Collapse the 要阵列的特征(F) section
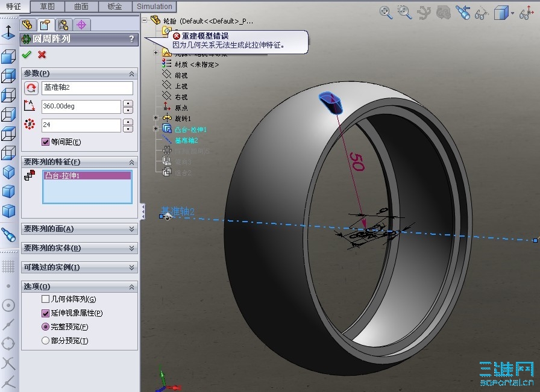This screenshot has height=392, width=540. pyautogui.click(x=131, y=162)
